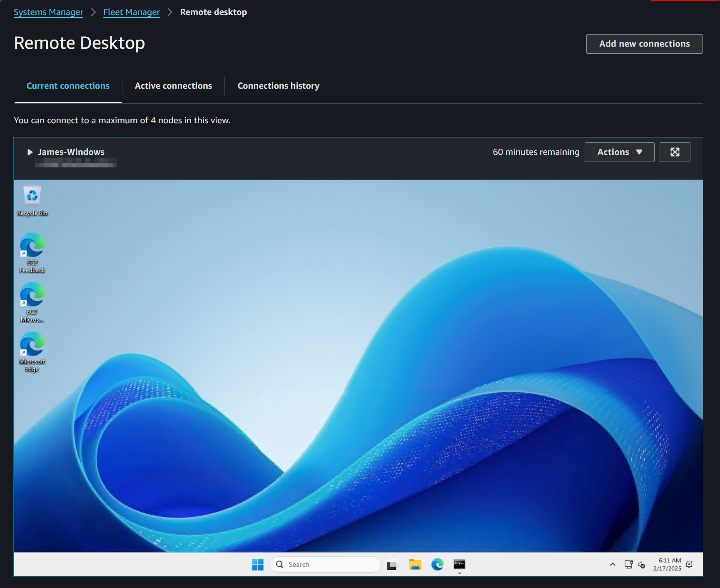Viewport: 720px width, 588px height.
Task: Select the Current connections tab
Action: [x=68, y=86]
